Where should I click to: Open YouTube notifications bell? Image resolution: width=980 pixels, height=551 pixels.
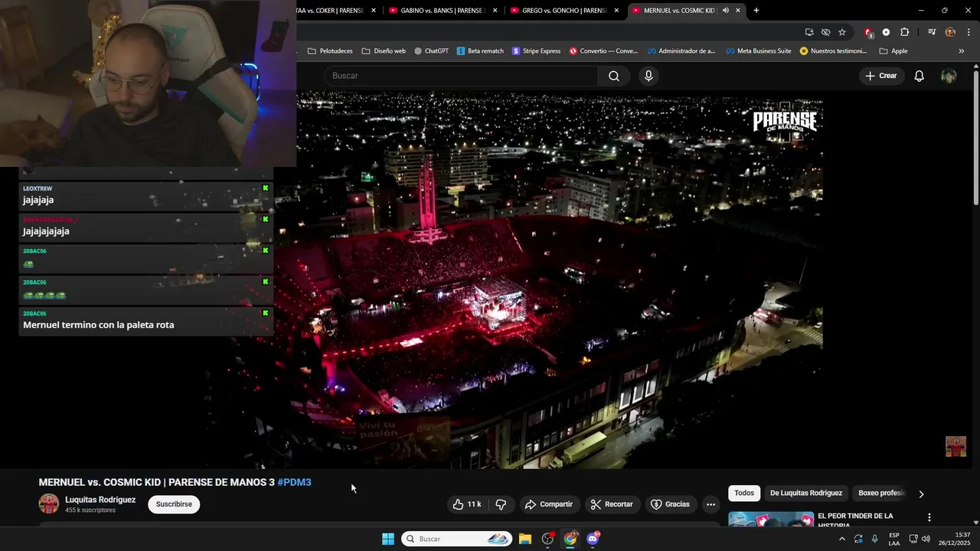coord(919,76)
